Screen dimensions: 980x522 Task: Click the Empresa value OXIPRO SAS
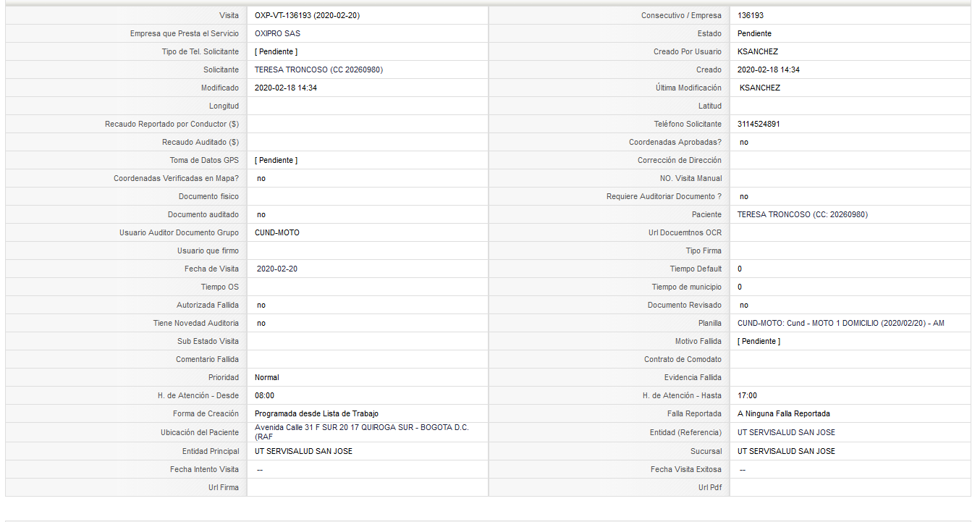pyautogui.click(x=277, y=33)
